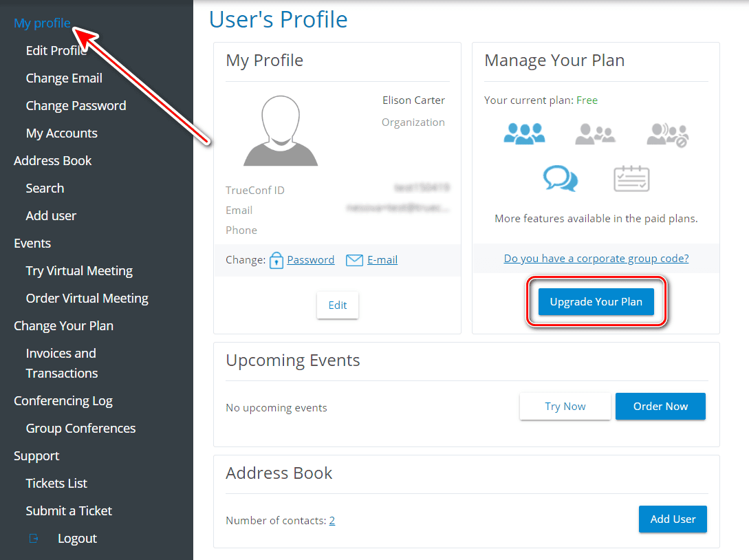Open Events in the sidebar
Viewport: 749px width, 560px height.
32,244
